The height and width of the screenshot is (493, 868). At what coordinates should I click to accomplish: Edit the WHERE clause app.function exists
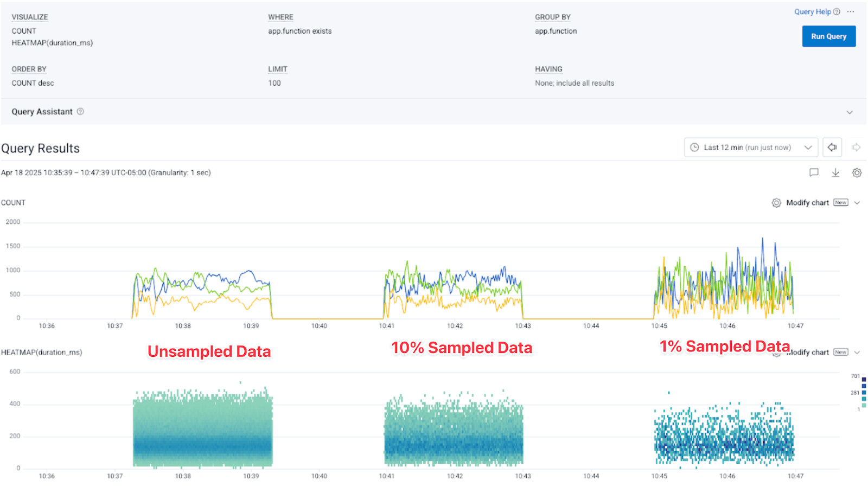point(299,31)
